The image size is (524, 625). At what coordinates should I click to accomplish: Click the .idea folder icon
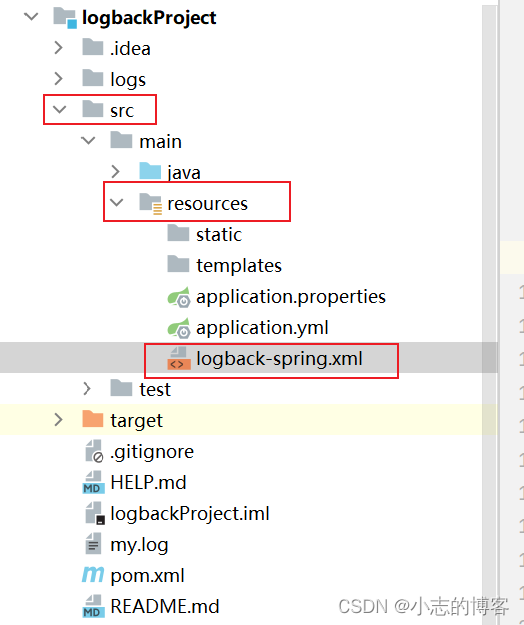coord(93,47)
